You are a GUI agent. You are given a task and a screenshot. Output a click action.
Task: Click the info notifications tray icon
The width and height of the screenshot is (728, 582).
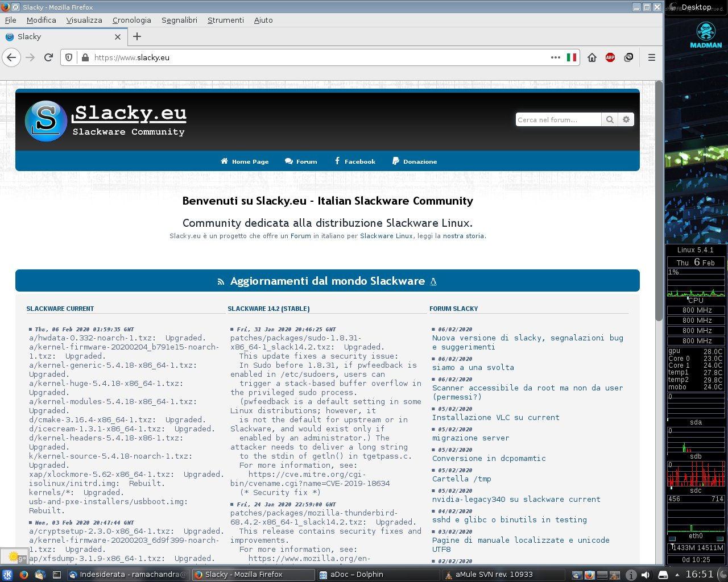tap(630, 575)
